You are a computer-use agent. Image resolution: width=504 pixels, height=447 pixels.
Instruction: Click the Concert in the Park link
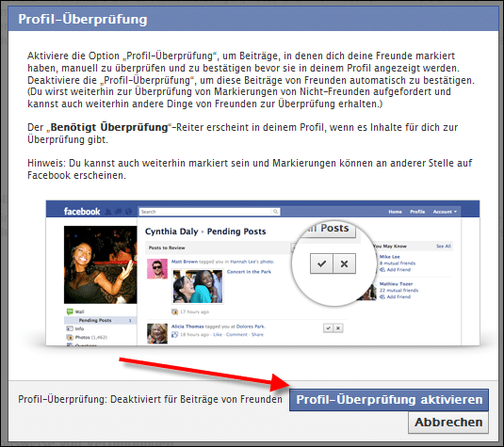pyautogui.click(x=249, y=272)
